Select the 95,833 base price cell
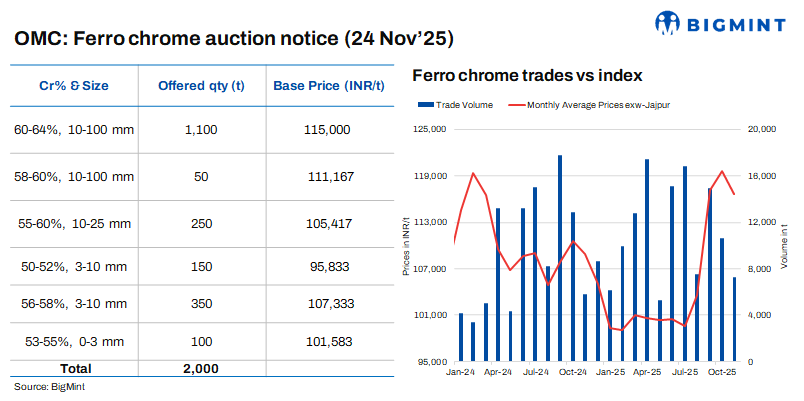804x401 pixels. click(x=329, y=267)
